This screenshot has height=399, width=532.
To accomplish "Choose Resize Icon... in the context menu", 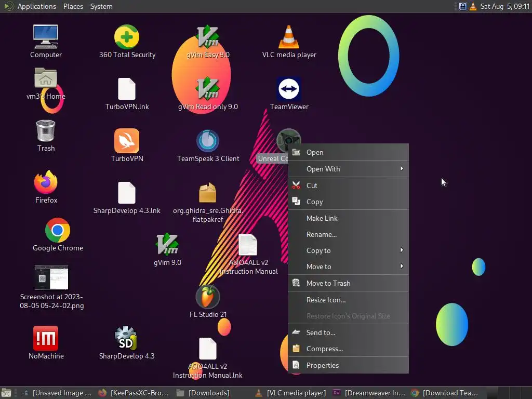I will coord(348,300).
